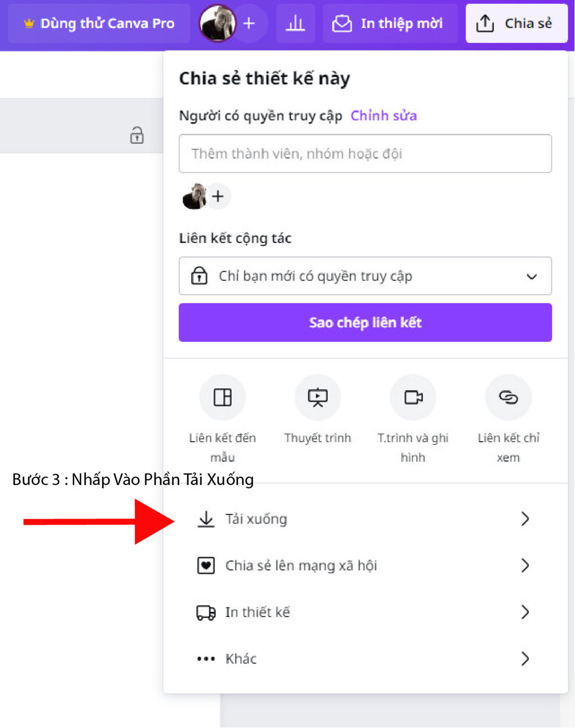Select the Liên kết đến mẫu icon
Screen dimensions: 575x728
pyautogui.click(x=222, y=397)
